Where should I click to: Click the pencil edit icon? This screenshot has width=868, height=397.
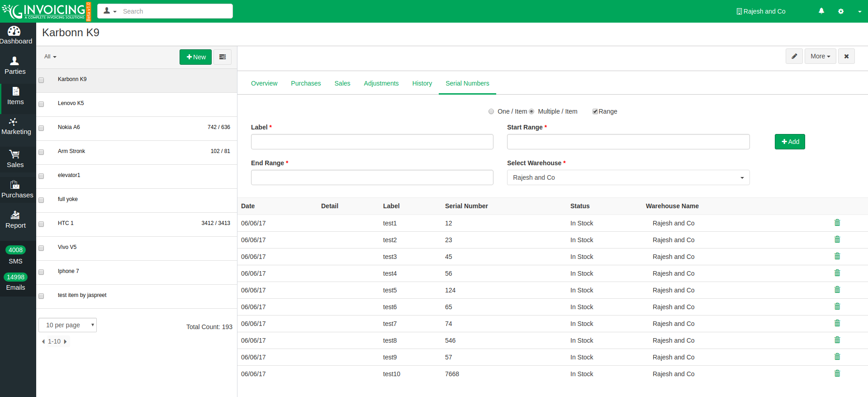click(794, 56)
